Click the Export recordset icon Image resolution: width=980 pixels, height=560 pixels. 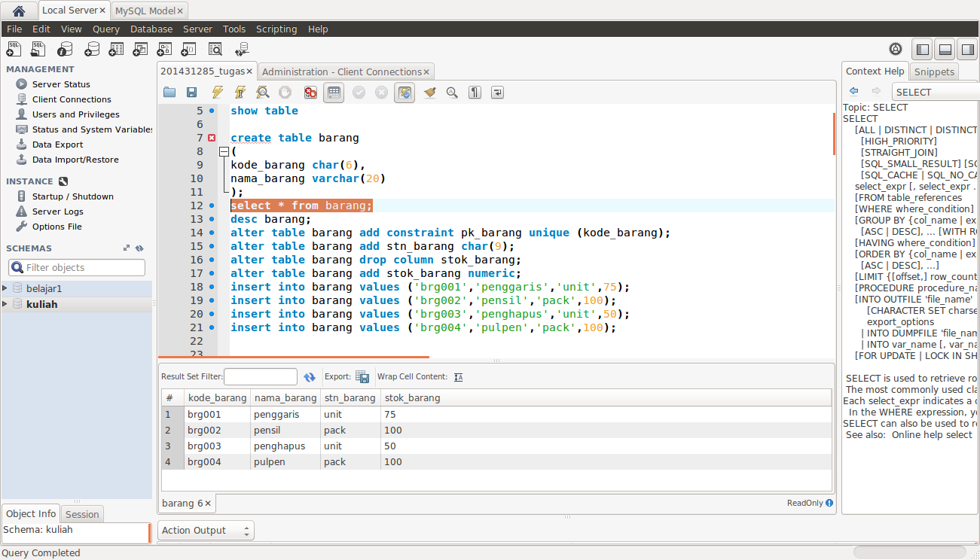[362, 377]
